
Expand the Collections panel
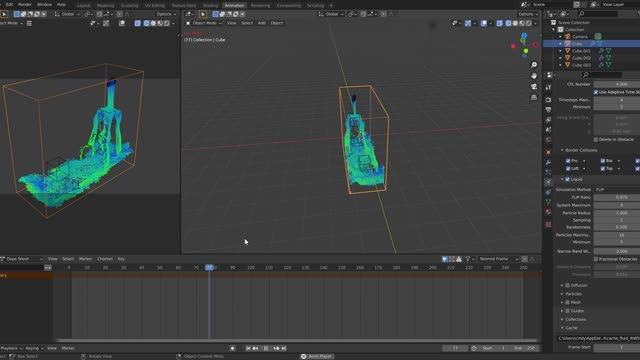pyautogui.click(x=562, y=319)
